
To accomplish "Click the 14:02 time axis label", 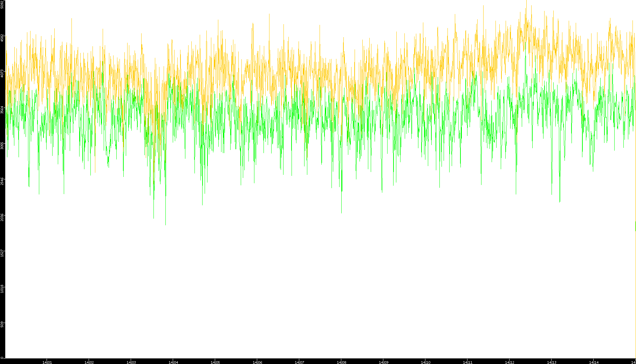I will coord(89,362).
